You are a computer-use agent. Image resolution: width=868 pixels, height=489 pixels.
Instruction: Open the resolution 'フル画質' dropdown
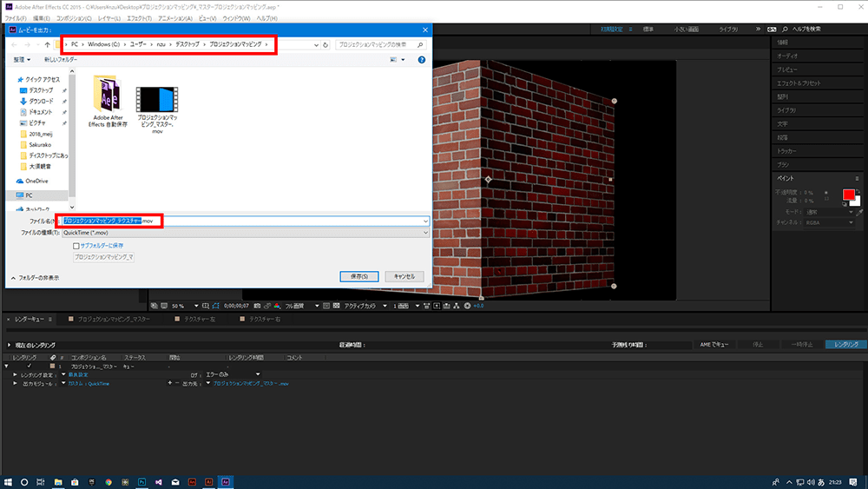302,306
